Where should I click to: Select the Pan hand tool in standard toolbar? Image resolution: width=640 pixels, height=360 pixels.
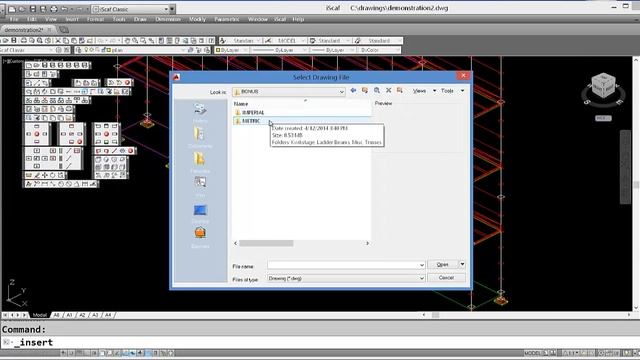click(x=127, y=40)
